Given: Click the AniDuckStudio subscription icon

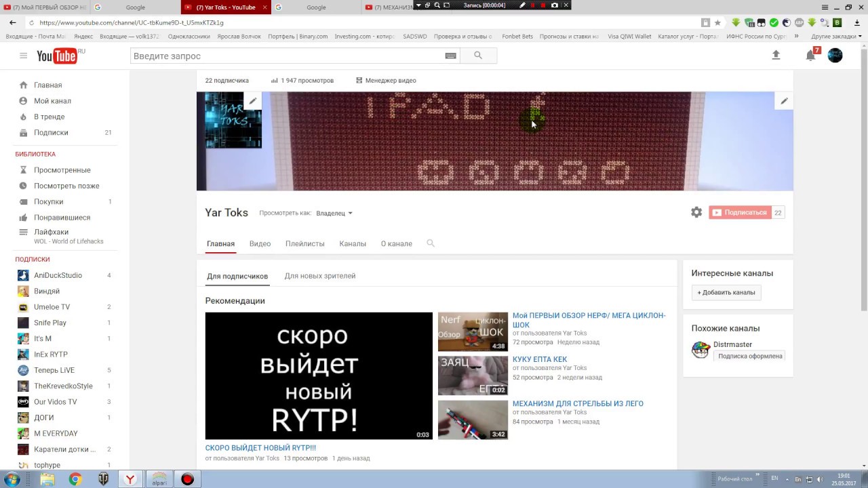Looking at the screenshot, I should (23, 275).
